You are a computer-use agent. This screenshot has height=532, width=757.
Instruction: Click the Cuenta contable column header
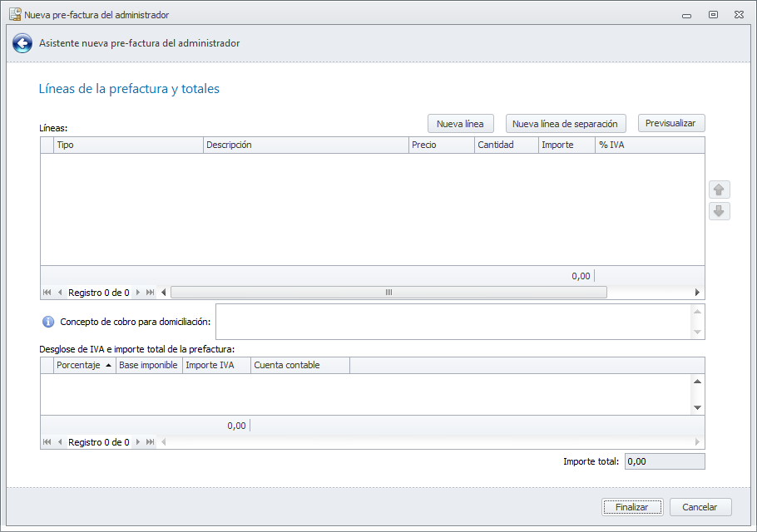click(299, 365)
